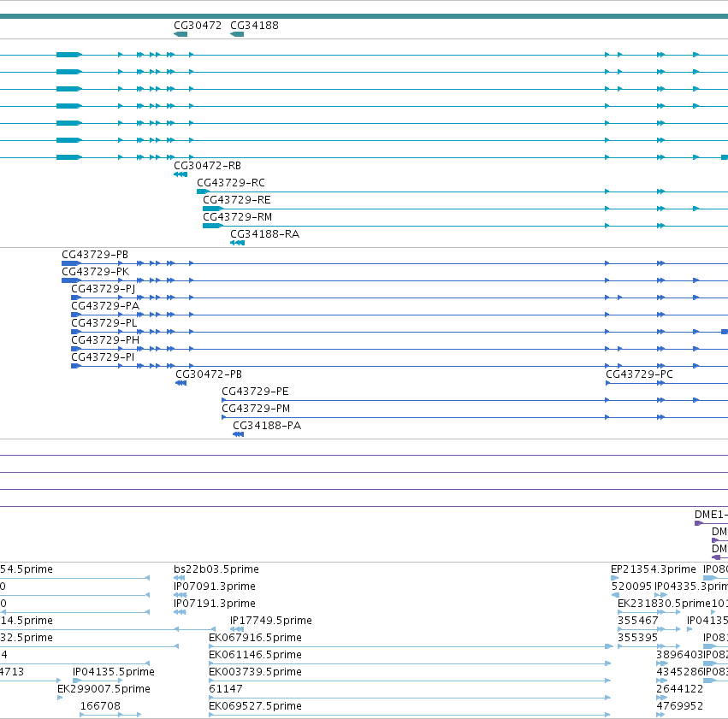Viewport: 728px width, 719px height.
Task: Open polypeptide CG43729-PE label
Action: 255,392
